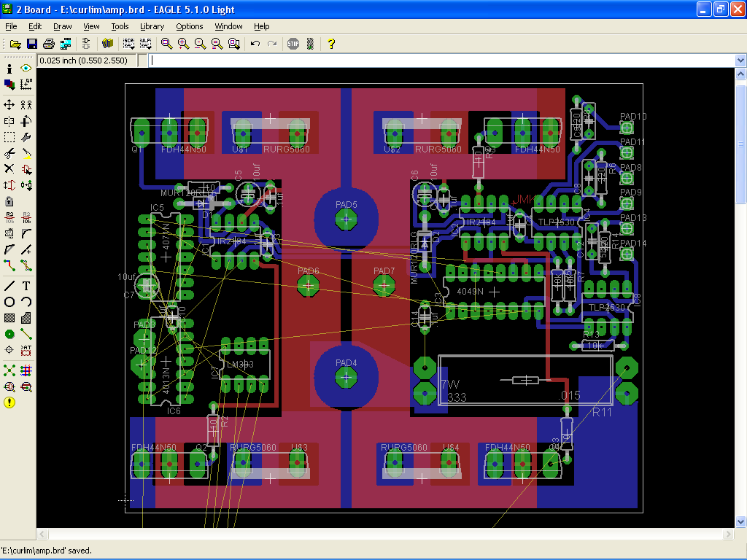Select the Value tool
Viewport: 747px width, 560px height.
[26, 217]
